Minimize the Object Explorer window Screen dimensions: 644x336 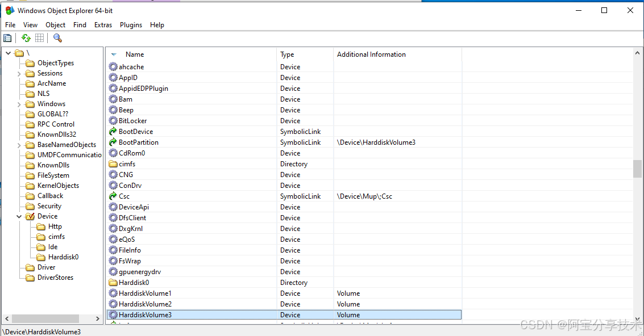coord(579,10)
